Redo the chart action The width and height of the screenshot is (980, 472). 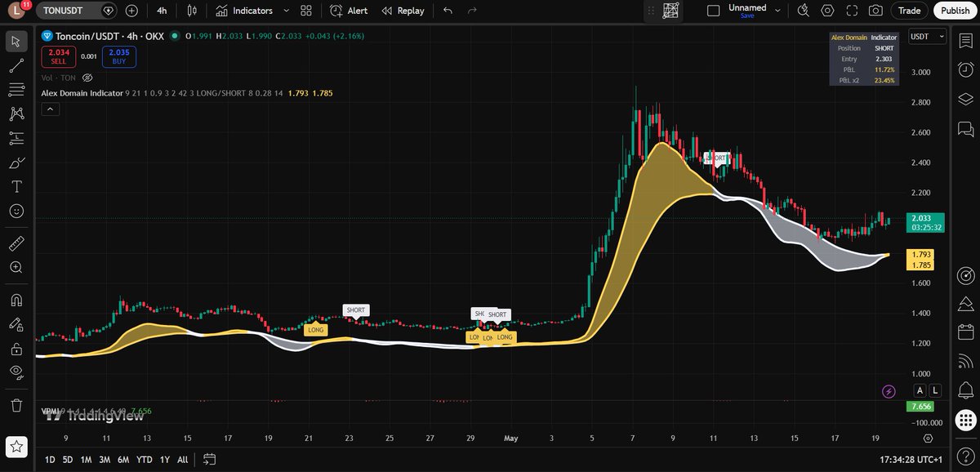pyautogui.click(x=471, y=11)
